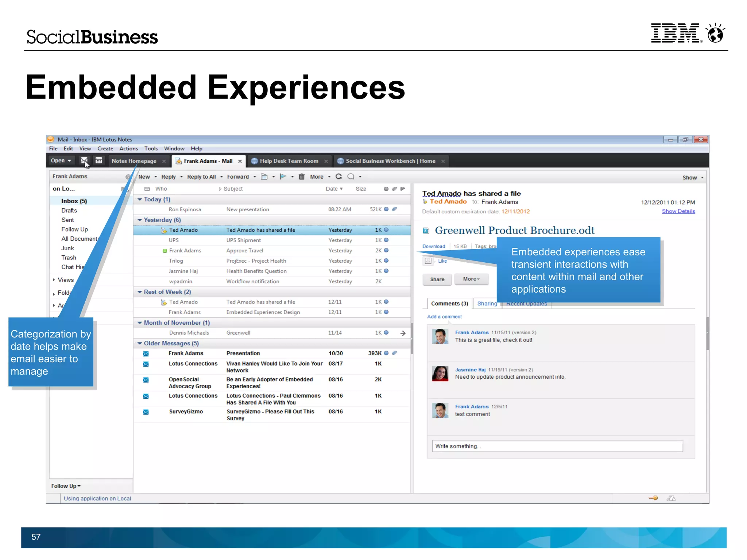Click the arrow icon on the Greenwell message row
Screen dimensions: 747x560
[403, 333]
